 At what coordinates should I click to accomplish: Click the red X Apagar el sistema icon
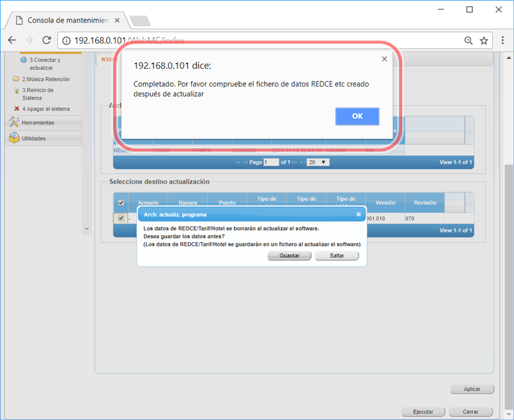(16, 109)
